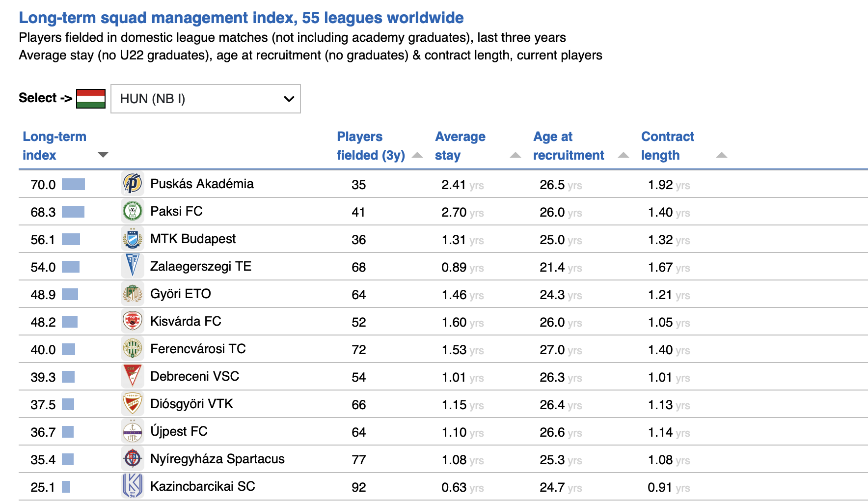
Task: Click the Debreceni VSC shield logo
Action: pyautogui.click(x=132, y=377)
